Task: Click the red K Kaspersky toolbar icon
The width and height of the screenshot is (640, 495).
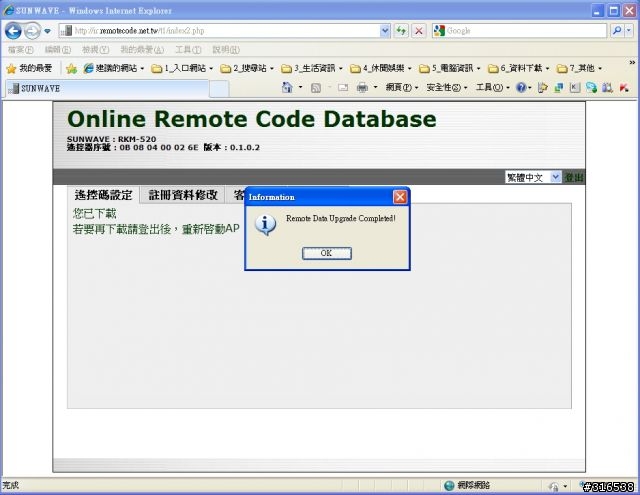Action: 624,88
